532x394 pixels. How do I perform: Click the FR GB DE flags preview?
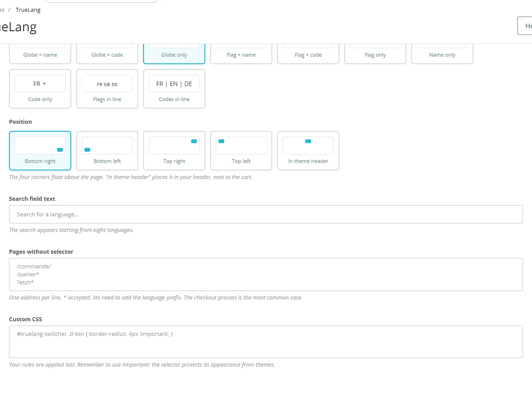click(x=107, y=84)
